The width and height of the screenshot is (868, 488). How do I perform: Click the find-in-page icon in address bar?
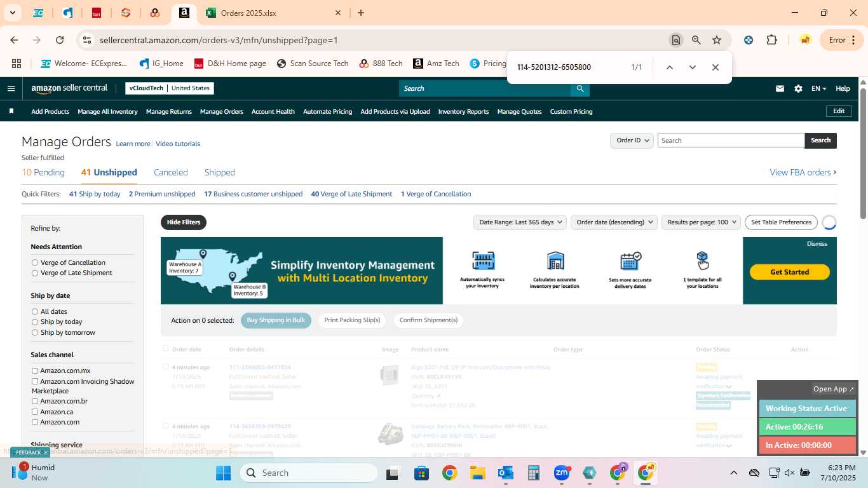(675, 40)
